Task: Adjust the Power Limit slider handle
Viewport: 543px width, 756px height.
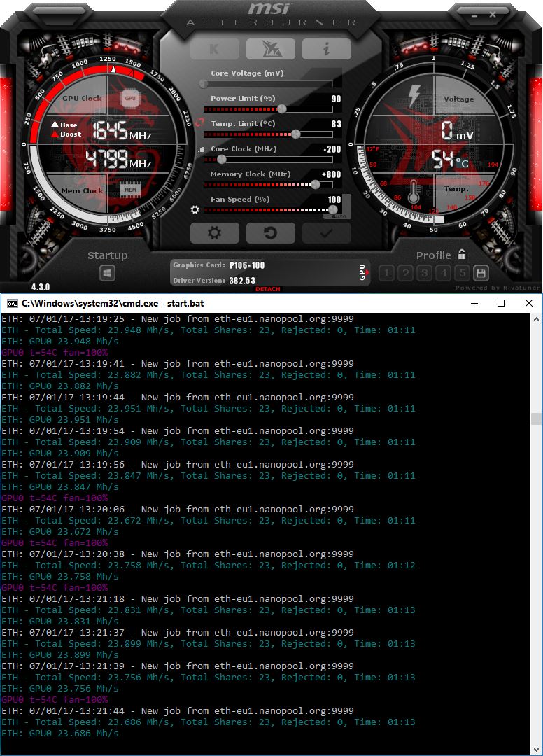Action: (282, 109)
